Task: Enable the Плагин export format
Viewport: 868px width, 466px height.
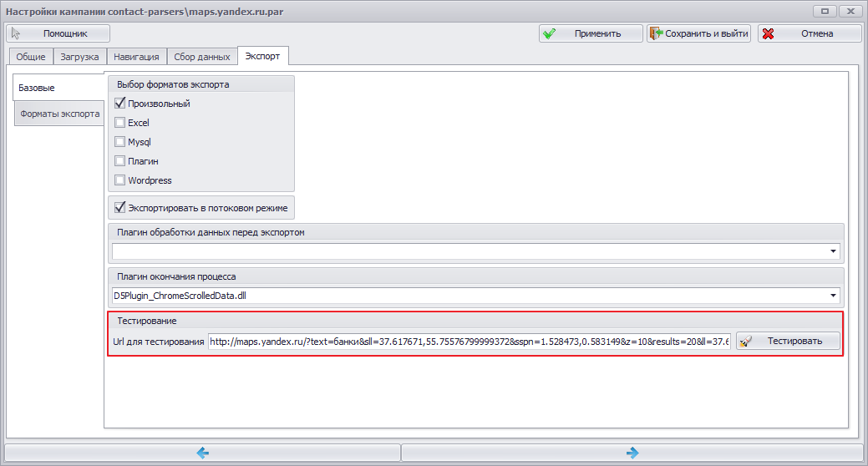Action: point(119,161)
